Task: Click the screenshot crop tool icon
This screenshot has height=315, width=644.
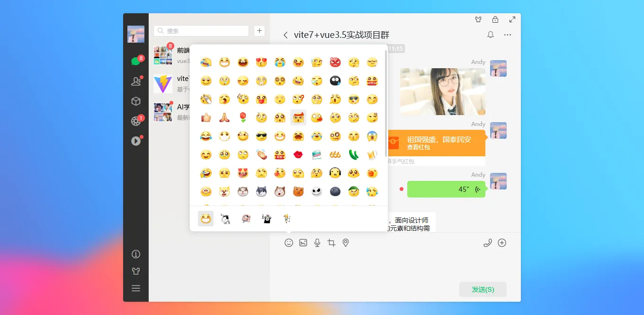Action: coord(331,243)
